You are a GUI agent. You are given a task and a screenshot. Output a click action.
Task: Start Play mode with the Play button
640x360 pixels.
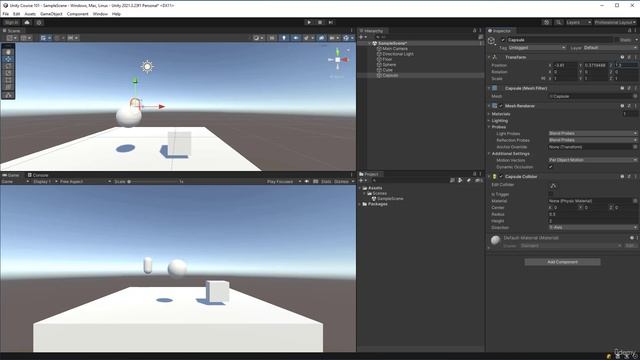(x=309, y=22)
